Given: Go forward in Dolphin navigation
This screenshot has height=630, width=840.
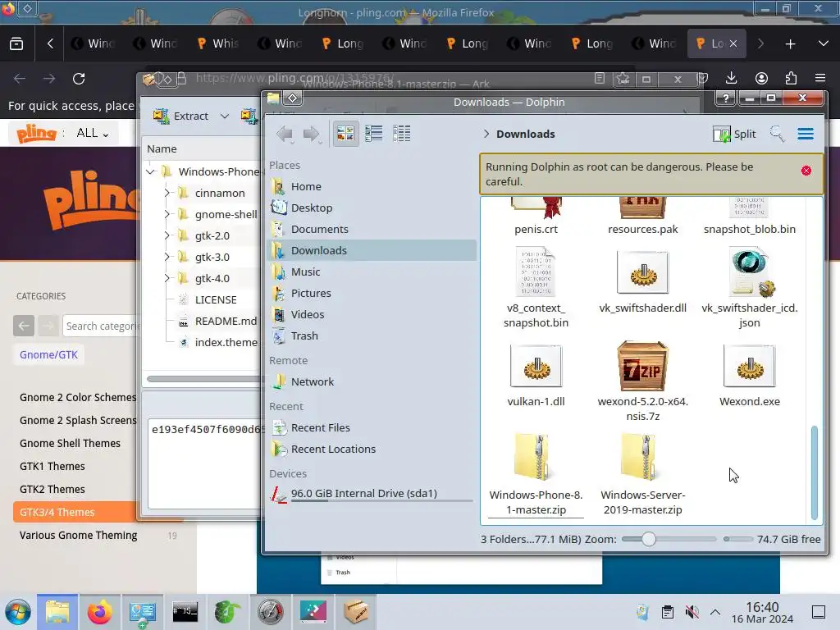Looking at the screenshot, I should (x=311, y=134).
